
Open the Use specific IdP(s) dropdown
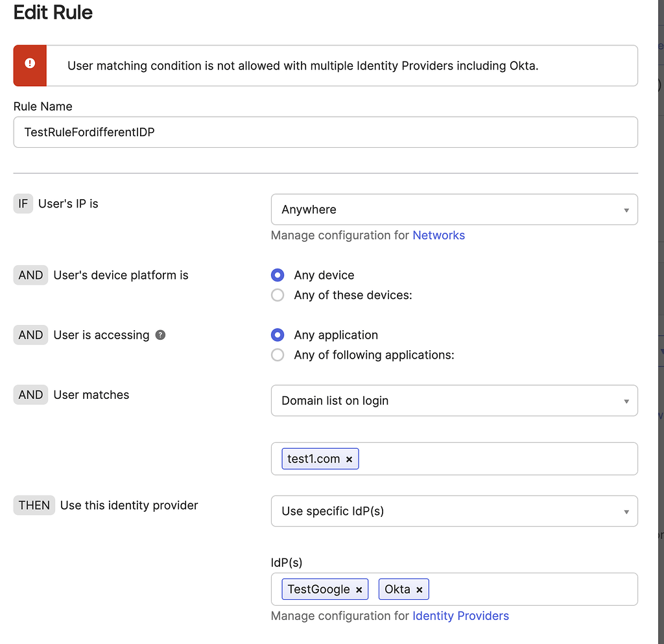pyautogui.click(x=454, y=511)
